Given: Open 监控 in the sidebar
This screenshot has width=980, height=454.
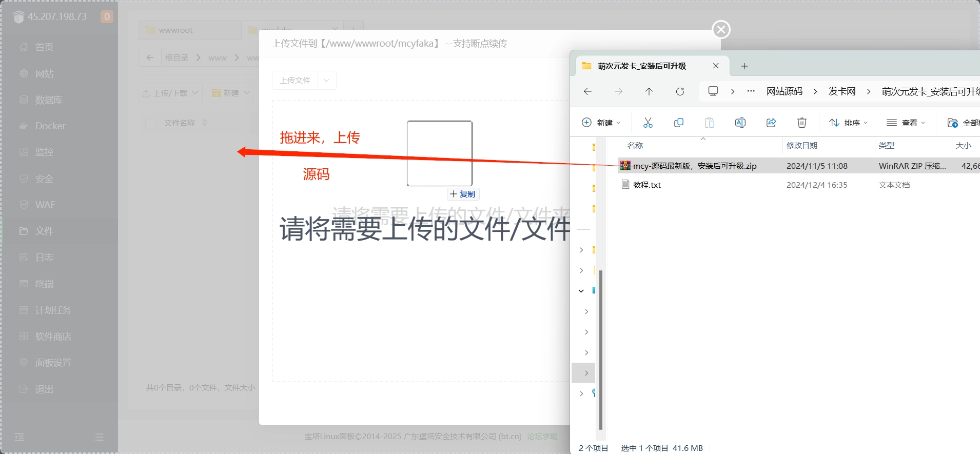Looking at the screenshot, I should (x=44, y=152).
